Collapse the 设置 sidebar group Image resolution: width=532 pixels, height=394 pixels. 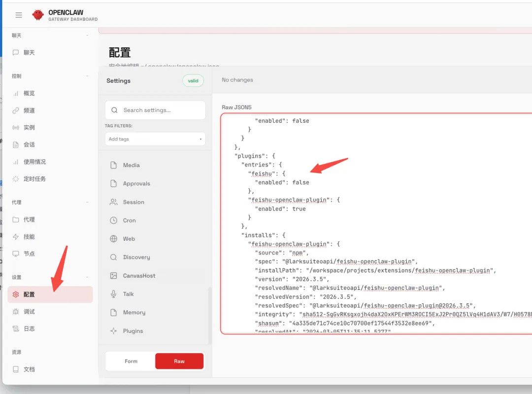(x=87, y=277)
